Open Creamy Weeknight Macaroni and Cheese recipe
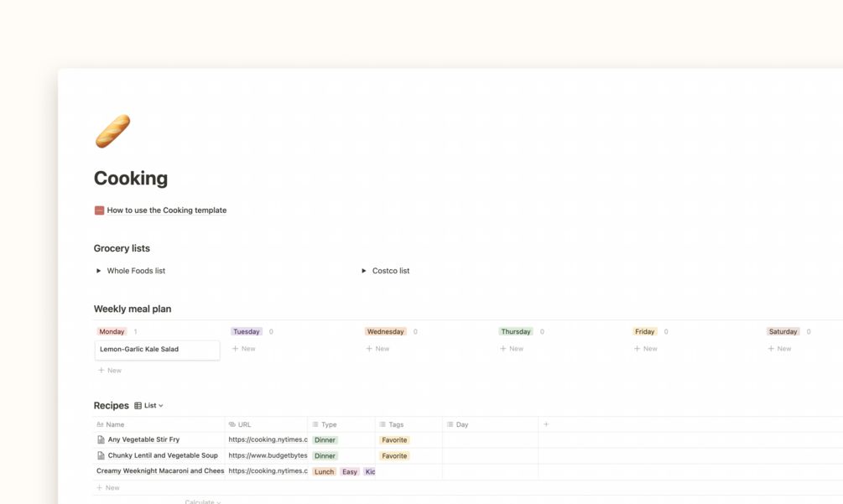 point(160,470)
